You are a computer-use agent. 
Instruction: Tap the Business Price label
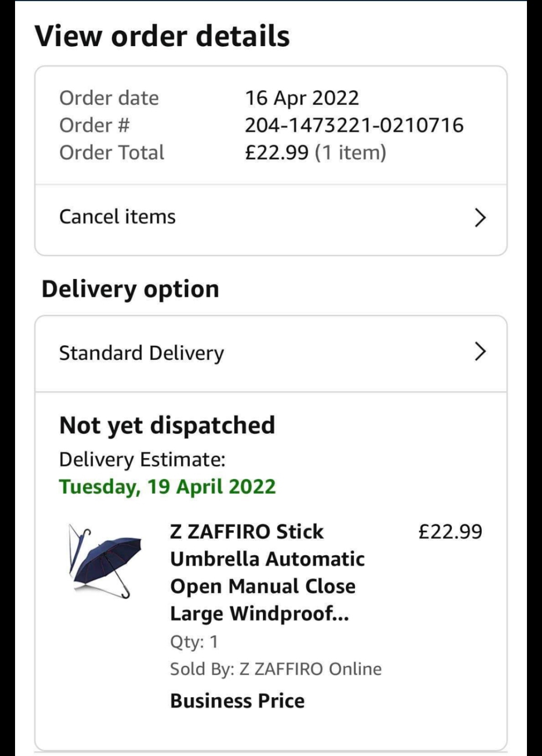(x=237, y=701)
